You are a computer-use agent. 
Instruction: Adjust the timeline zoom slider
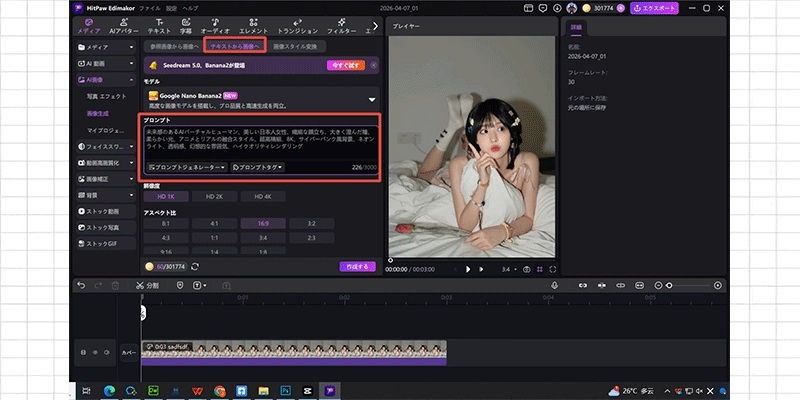pyautogui.click(x=669, y=286)
